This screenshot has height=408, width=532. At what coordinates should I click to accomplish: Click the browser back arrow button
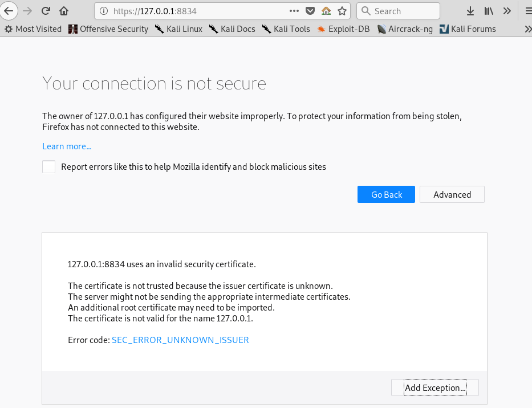click(x=8, y=11)
